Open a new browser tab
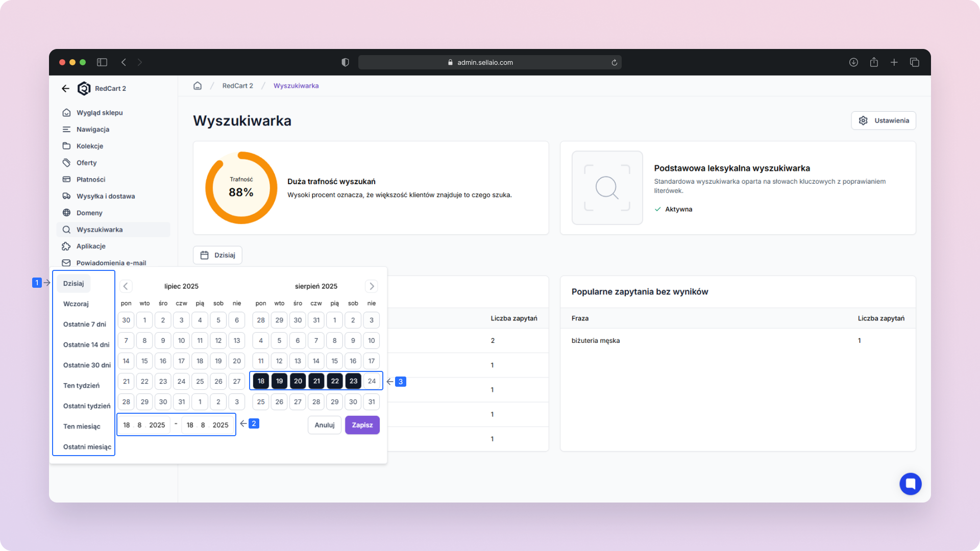The height and width of the screenshot is (551, 980). coord(894,62)
